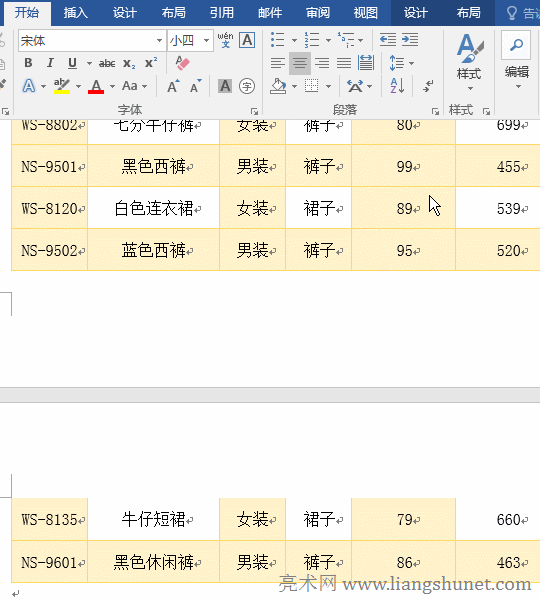Clear all formatting with eraser icon

point(182,63)
